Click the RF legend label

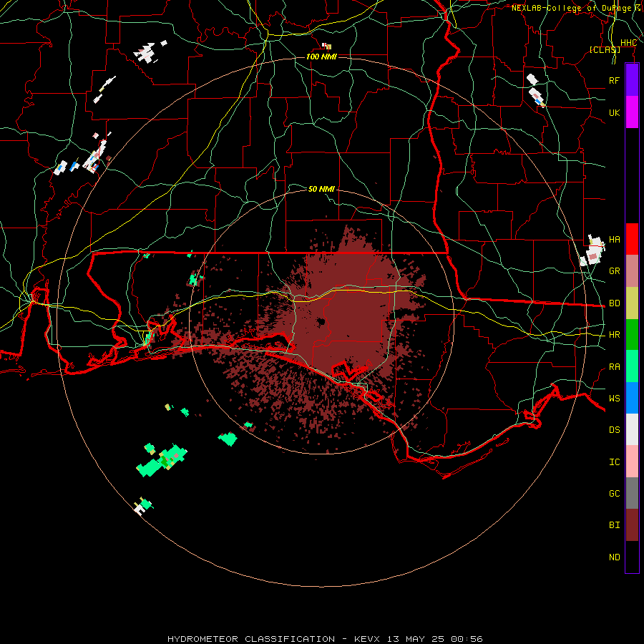point(614,80)
